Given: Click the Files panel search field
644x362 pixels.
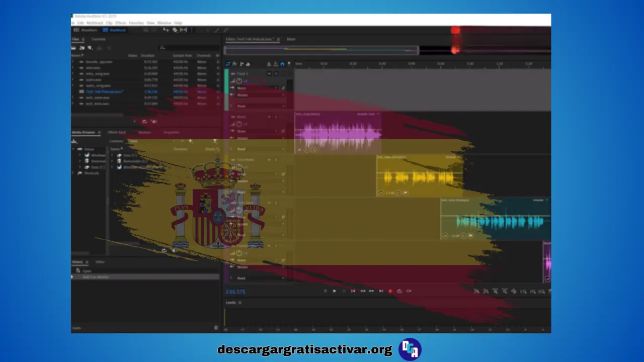Looking at the screenshot, I should (x=189, y=48).
